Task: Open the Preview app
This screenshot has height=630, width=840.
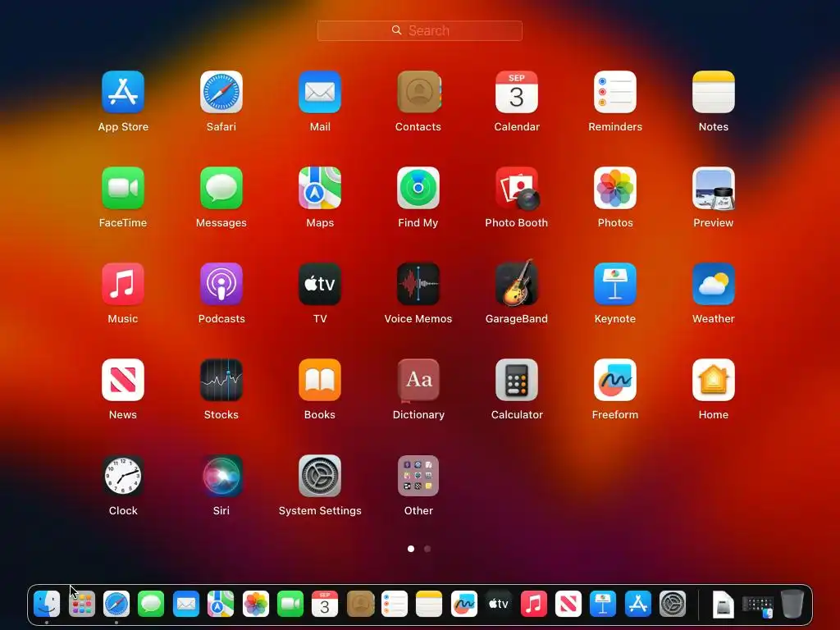Action: point(714,188)
